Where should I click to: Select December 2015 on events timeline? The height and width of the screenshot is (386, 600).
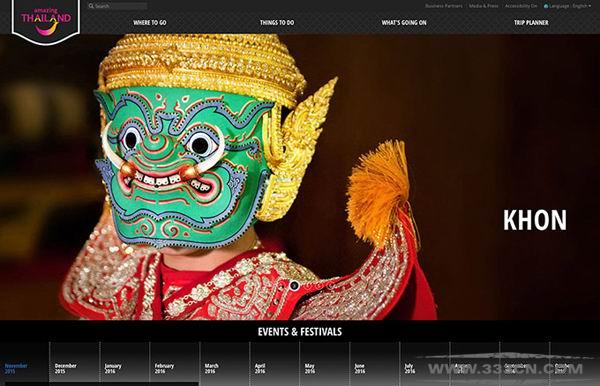coord(65,368)
